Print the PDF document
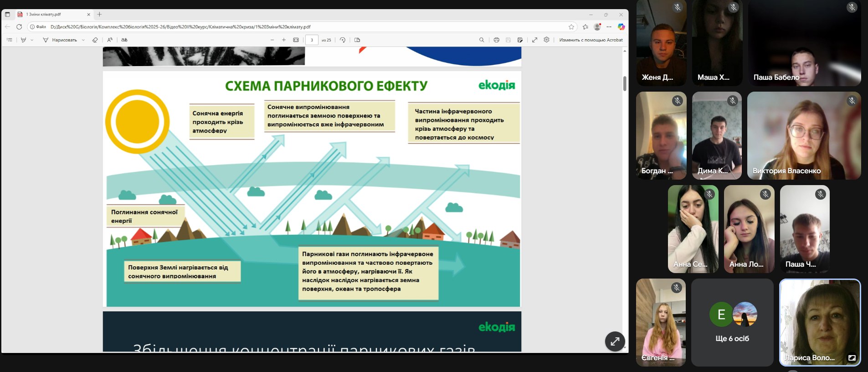Screen dimensions: 868x372 [496, 40]
